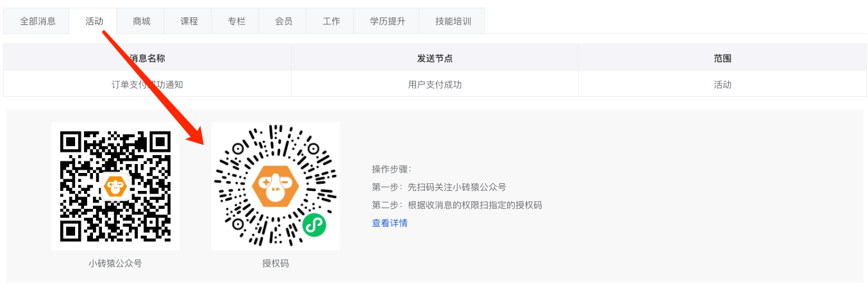This screenshot has width=868, height=287.
Task: Click the 授权码 caption text
Action: (x=276, y=263)
